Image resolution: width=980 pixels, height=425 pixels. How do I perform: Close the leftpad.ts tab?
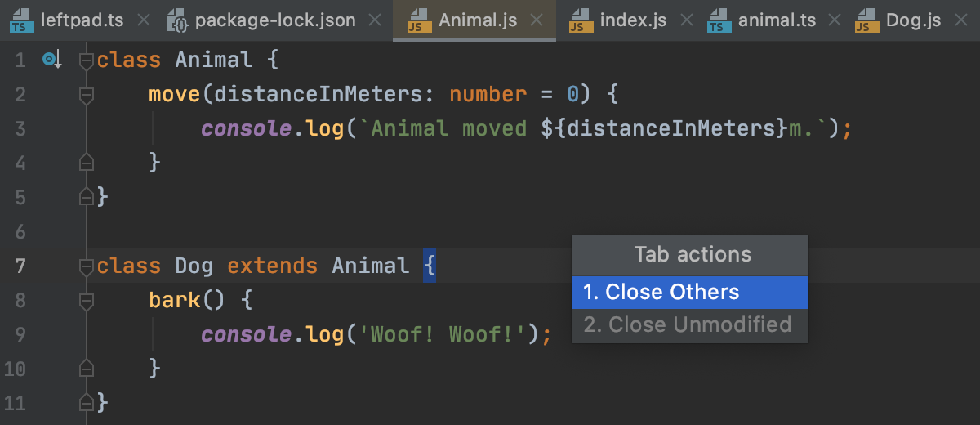click(143, 20)
